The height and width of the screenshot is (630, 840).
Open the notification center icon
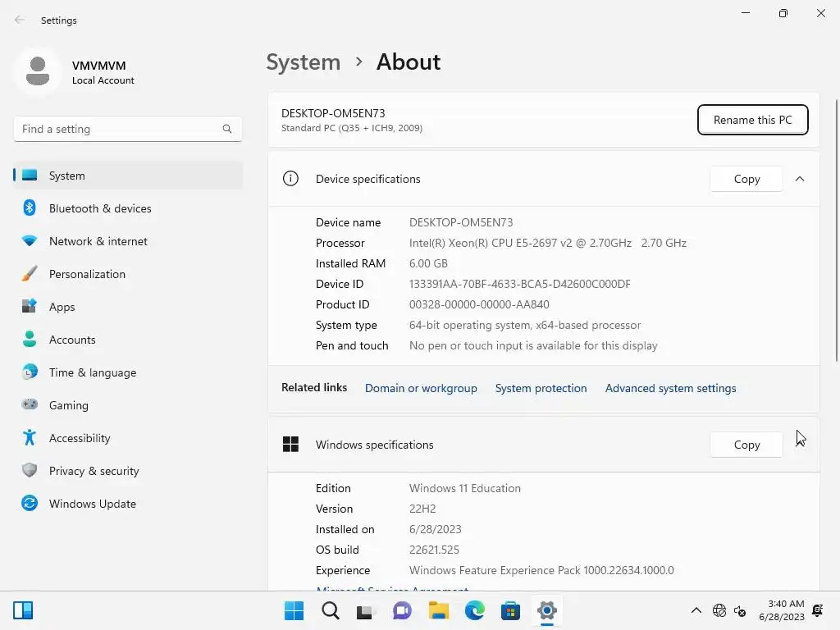coord(818,610)
